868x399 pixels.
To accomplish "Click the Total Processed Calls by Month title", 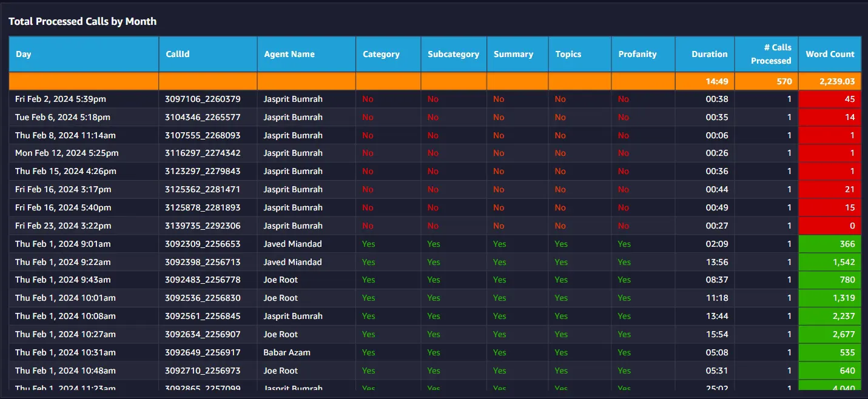I will click(x=82, y=21).
